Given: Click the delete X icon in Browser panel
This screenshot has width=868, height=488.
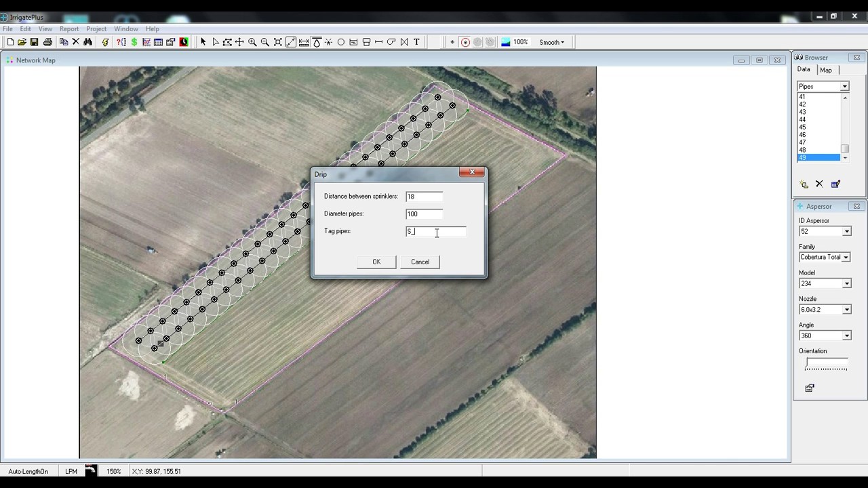Looking at the screenshot, I should [x=819, y=184].
